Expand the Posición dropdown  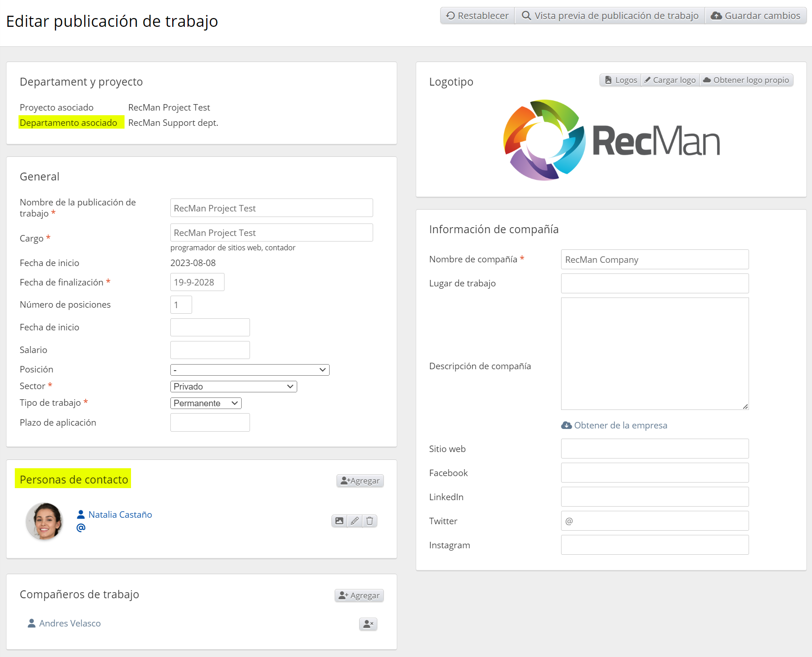[x=250, y=370]
